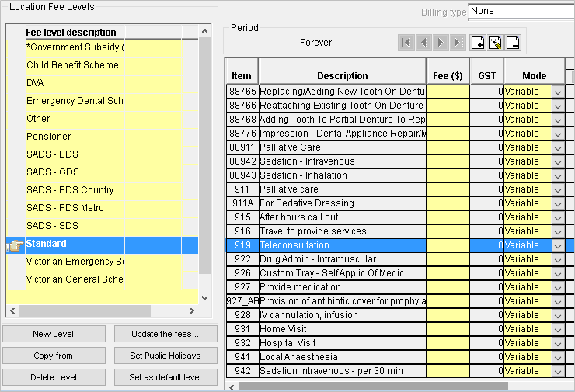Click the Item column header
This screenshot has height=392, width=575.
coord(242,71)
